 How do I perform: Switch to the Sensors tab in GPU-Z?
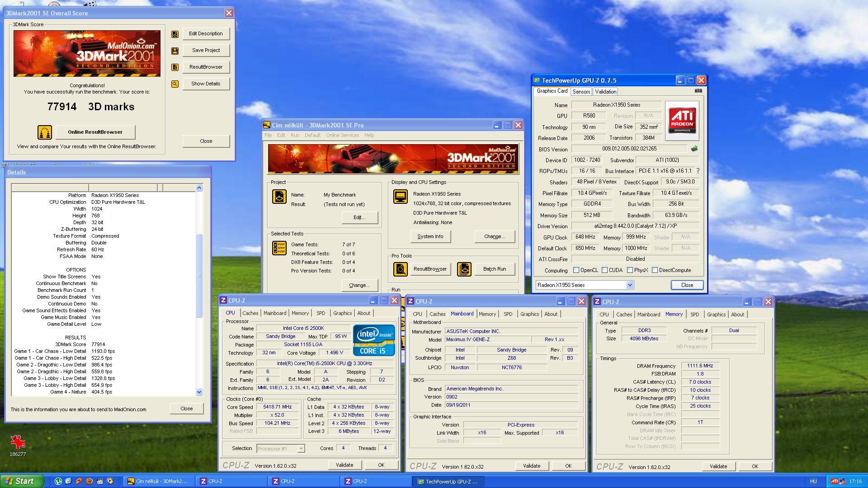581,92
